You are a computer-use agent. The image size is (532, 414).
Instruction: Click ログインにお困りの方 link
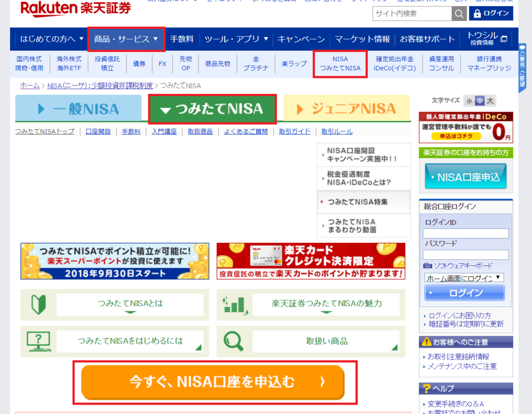pyautogui.click(x=459, y=316)
